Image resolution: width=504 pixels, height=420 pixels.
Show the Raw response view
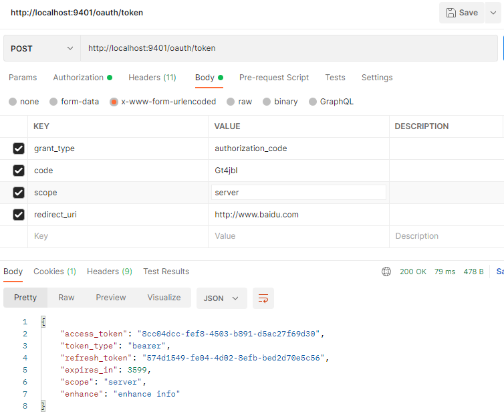[x=66, y=298]
